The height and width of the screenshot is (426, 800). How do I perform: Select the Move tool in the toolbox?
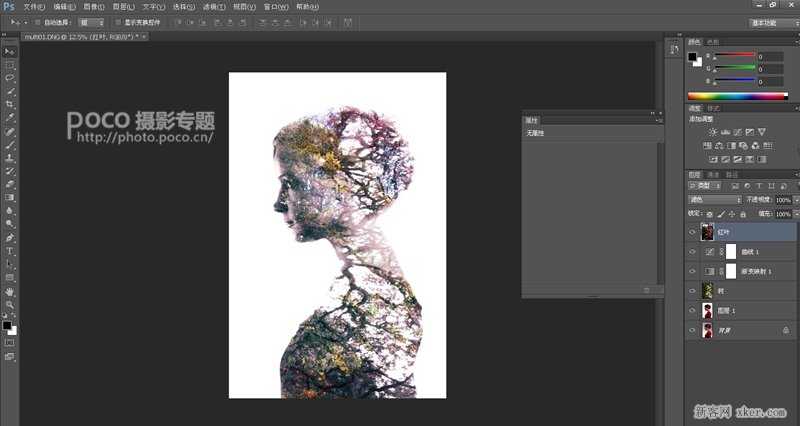(x=9, y=51)
